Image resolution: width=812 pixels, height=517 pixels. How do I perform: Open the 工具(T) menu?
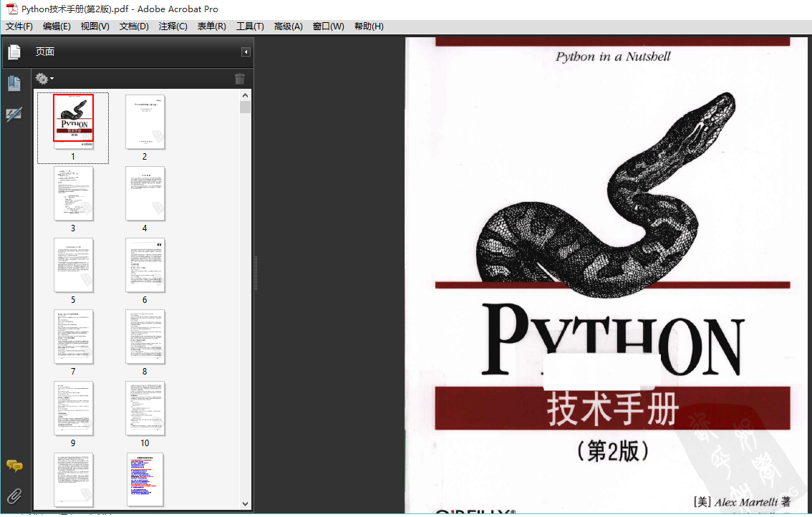250,26
